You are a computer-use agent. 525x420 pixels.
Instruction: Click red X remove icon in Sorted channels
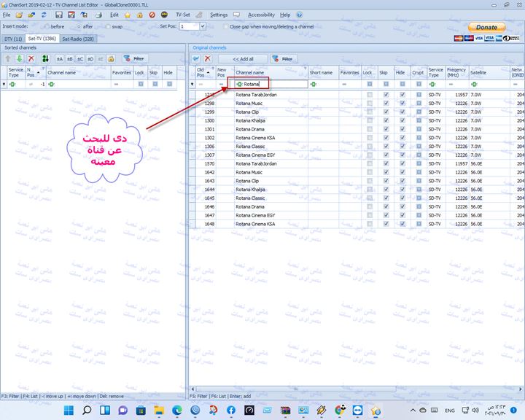tap(31, 59)
